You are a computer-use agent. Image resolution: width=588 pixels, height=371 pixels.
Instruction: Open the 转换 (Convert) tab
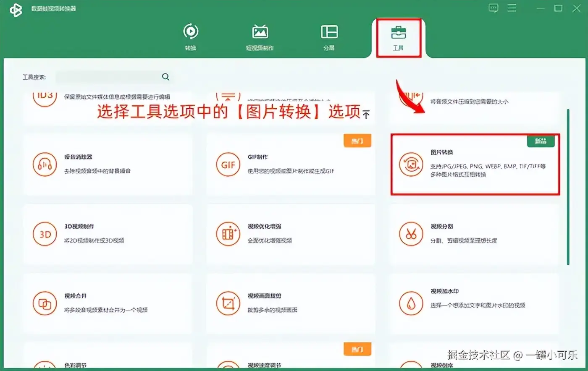(x=191, y=37)
